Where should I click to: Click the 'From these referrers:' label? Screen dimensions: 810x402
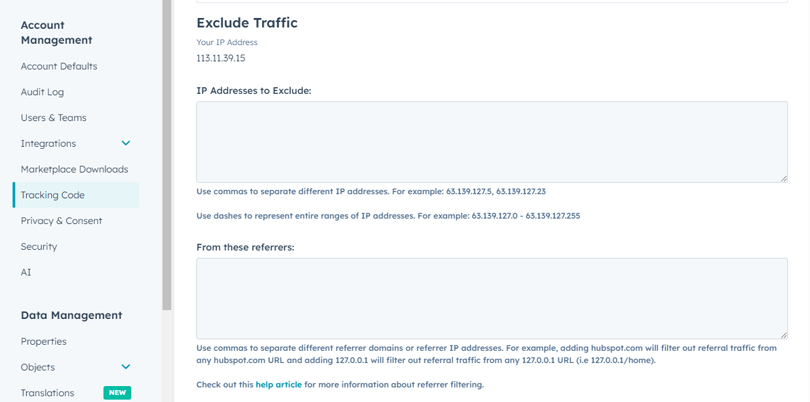245,247
